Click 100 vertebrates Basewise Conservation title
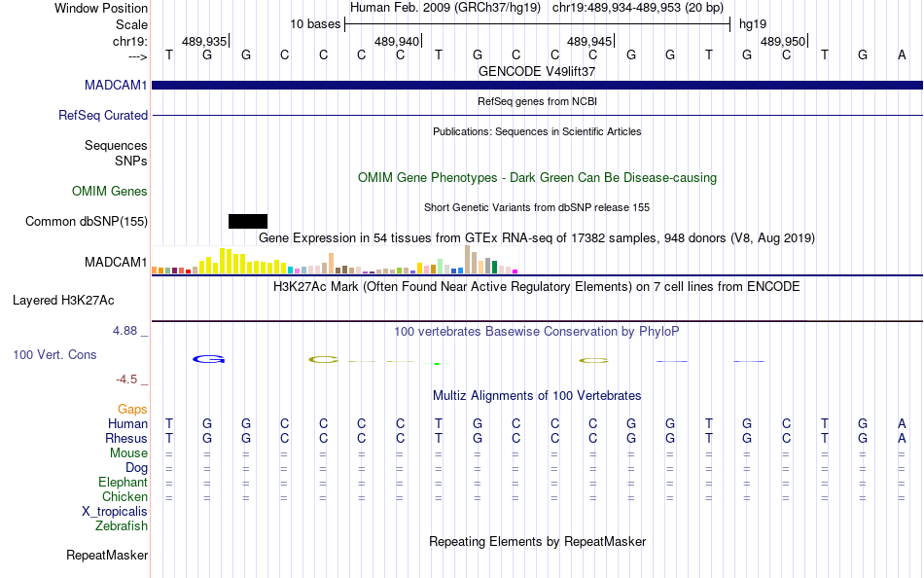 tap(537, 332)
